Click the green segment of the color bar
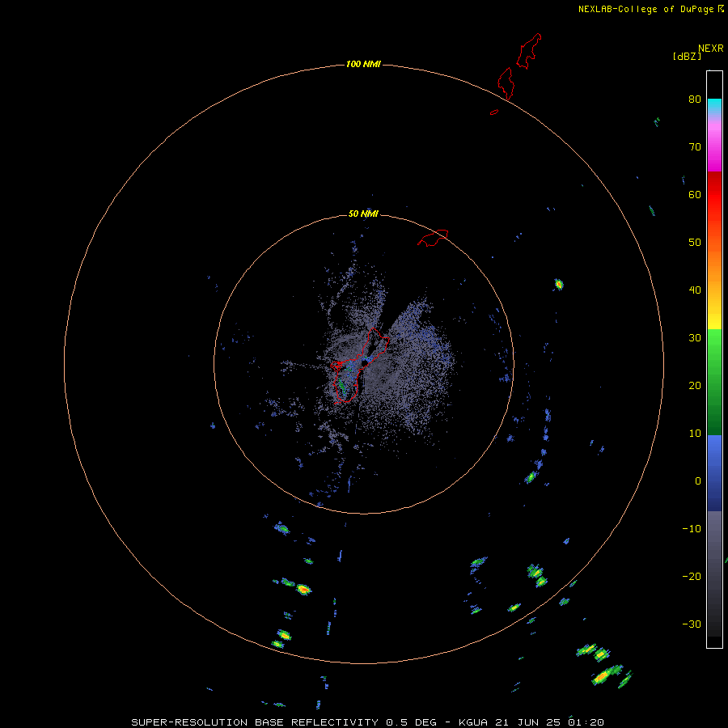Screen dimensions: 728x728 click(714, 382)
